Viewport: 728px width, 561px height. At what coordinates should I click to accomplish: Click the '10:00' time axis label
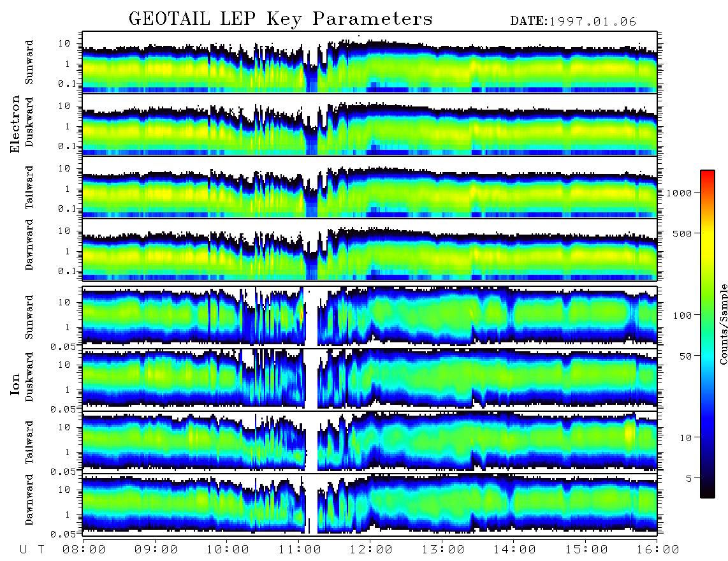228,550
